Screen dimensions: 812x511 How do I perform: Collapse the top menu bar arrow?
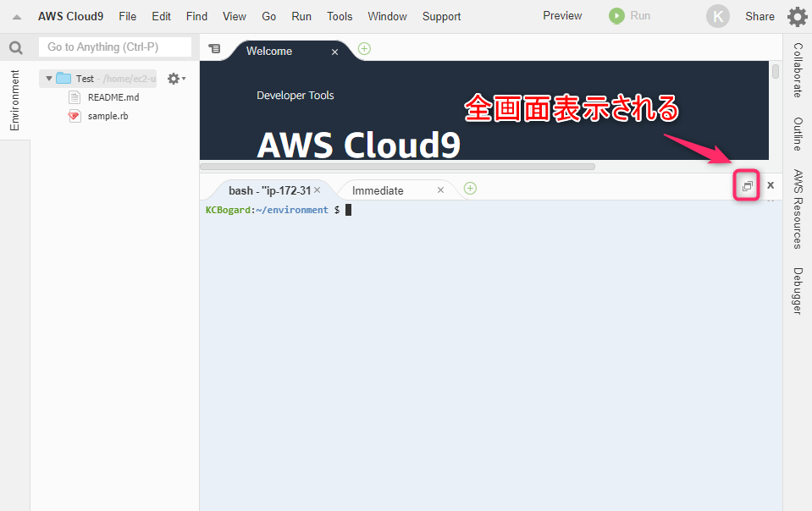click(17, 17)
